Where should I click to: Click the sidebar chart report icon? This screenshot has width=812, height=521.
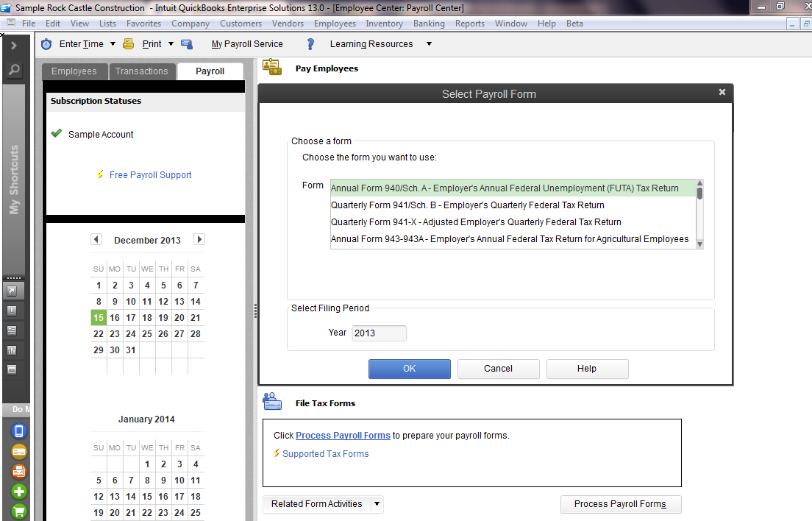point(12,350)
